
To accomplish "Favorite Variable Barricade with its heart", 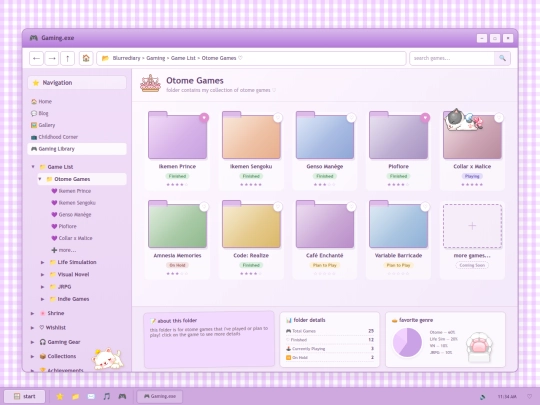I will [x=425, y=207].
